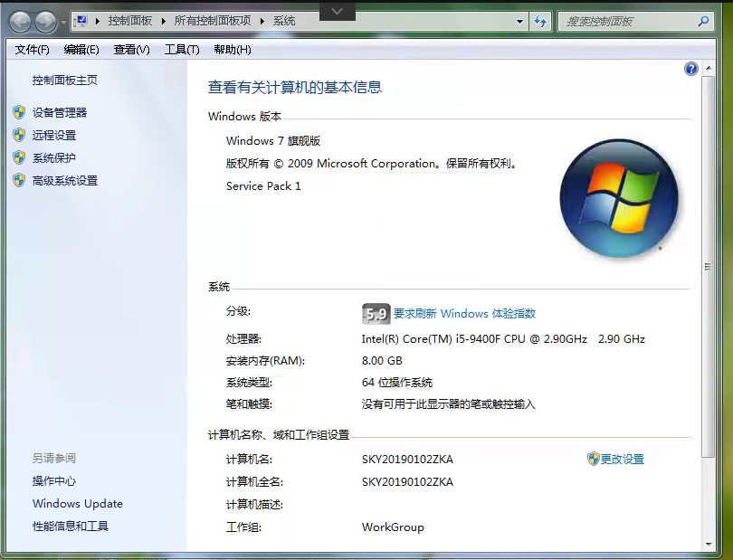
Task: Open 更改设置 link
Action: pyautogui.click(x=623, y=459)
